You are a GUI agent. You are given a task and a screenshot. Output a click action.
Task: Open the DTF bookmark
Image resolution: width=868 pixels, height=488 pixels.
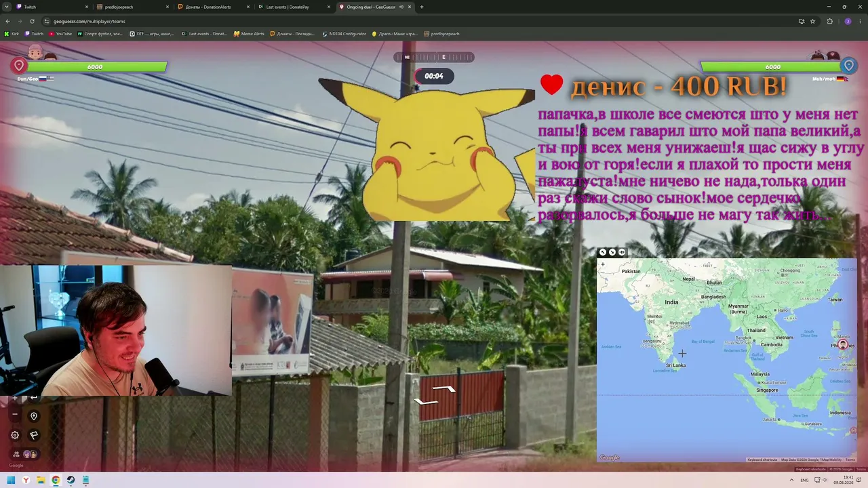coord(152,34)
